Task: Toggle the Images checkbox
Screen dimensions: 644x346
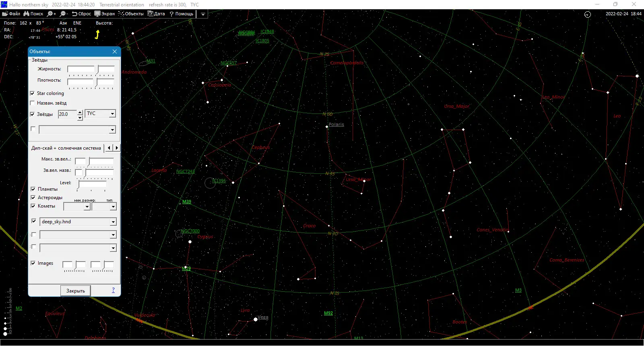Action: pos(33,263)
